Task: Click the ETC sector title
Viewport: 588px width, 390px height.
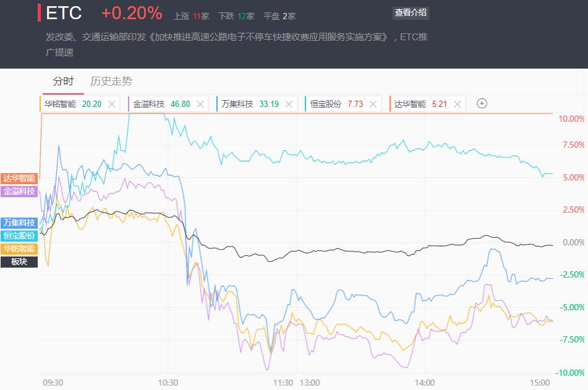Action: click(x=63, y=13)
